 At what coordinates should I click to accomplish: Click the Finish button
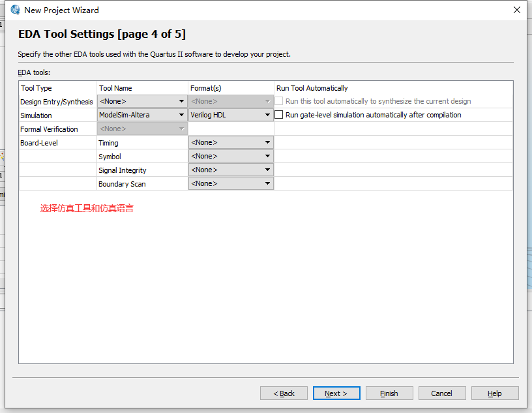389,393
